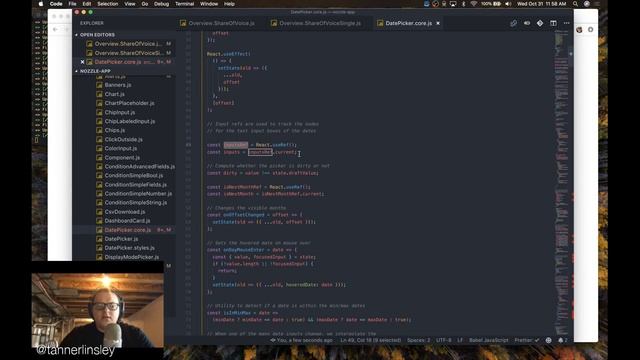This screenshot has width=640, height=360.
Task: Toggle the eye icon in editor toolbar
Action: [x=527, y=23]
